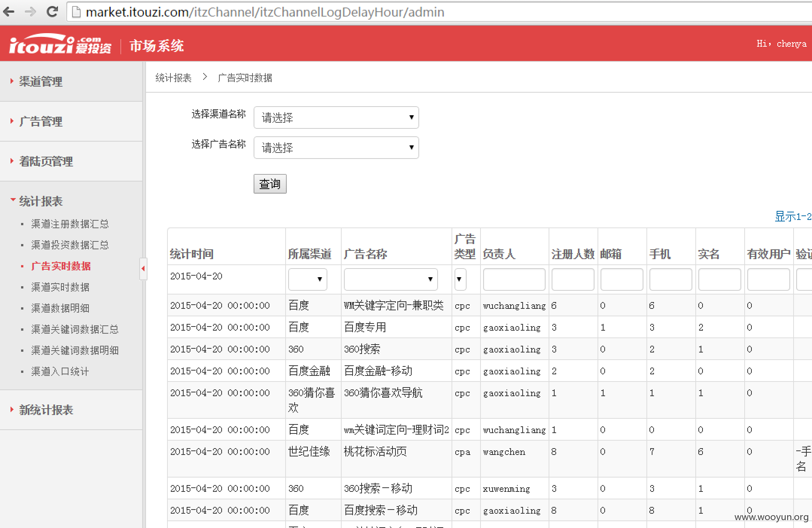The width and height of the screenshot is (812, 528).
Task: Click the 邮箱 filter input
Action: (622, 279)
